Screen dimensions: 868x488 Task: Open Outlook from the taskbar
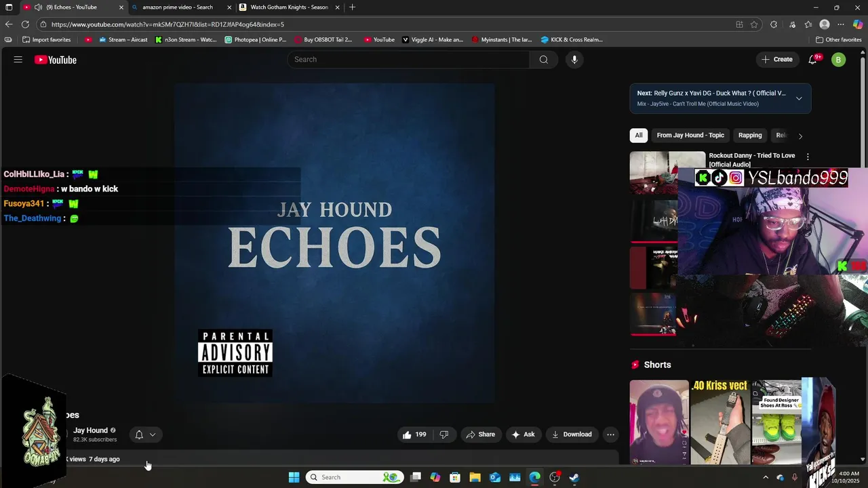tap(495, 477)
